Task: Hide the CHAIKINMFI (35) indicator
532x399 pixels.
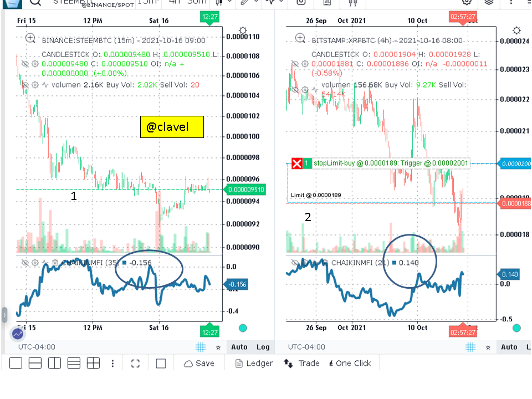Action: (x=25, y=263)
